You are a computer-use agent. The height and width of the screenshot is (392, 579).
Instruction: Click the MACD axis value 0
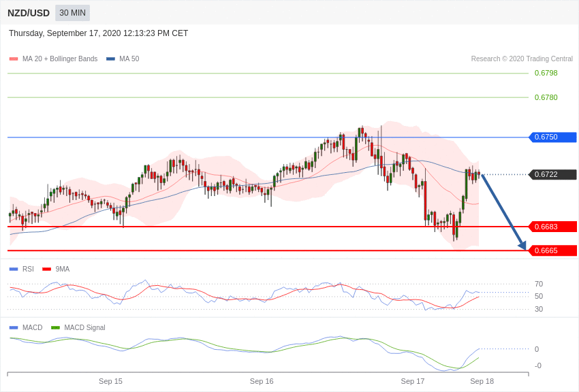(537, 349)
